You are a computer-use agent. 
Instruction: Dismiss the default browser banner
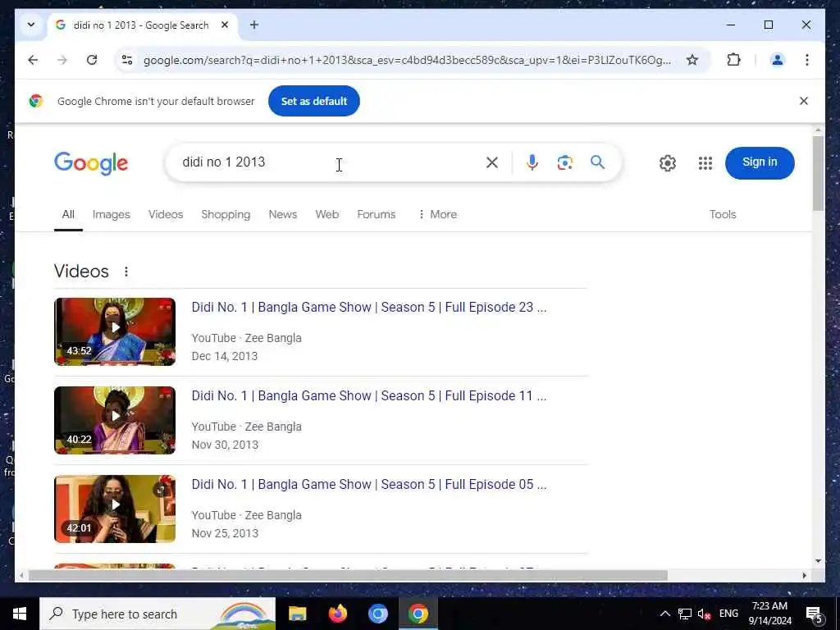804,101
